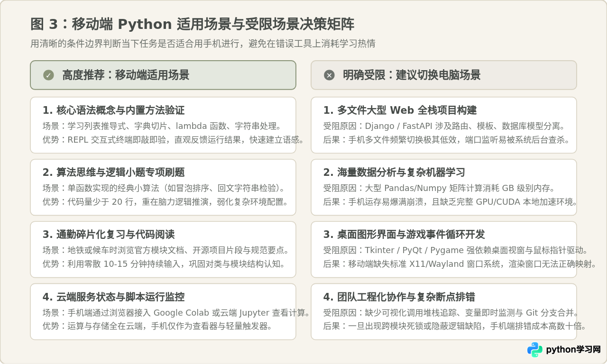The height and width of the screenshot is (364, 607).
Task: Select the heading '4. 云端服务状态与脚本运行监控'
Action: [x=114, y=297]
